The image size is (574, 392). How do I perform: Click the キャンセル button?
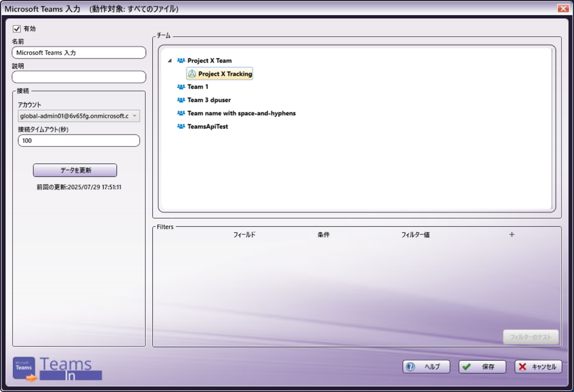point(538,367)
